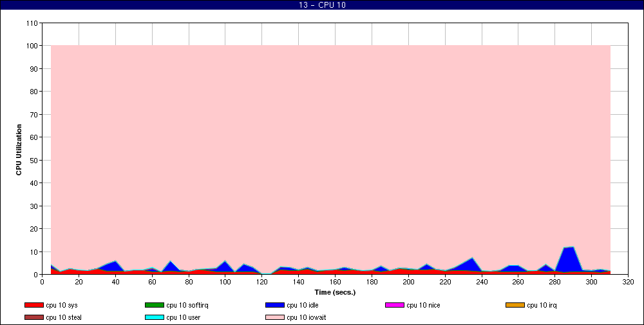Select the 'cpu 10 sys' legend label

[x=62, y=305]
